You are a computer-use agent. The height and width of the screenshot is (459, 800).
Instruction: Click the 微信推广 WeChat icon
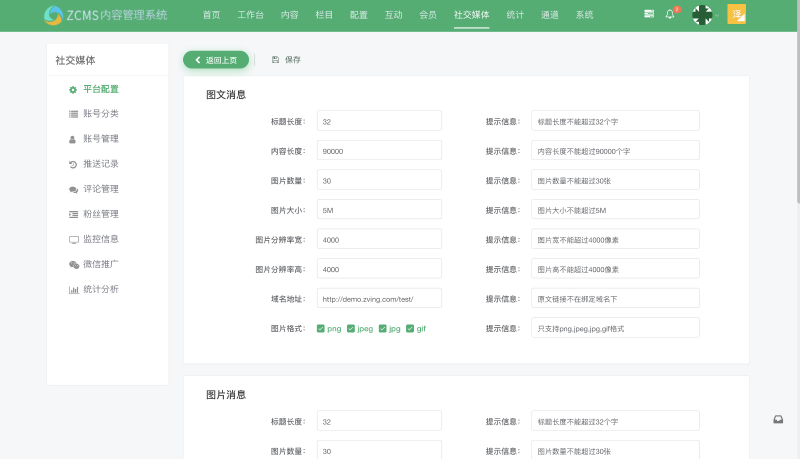(x=74, y=264)
